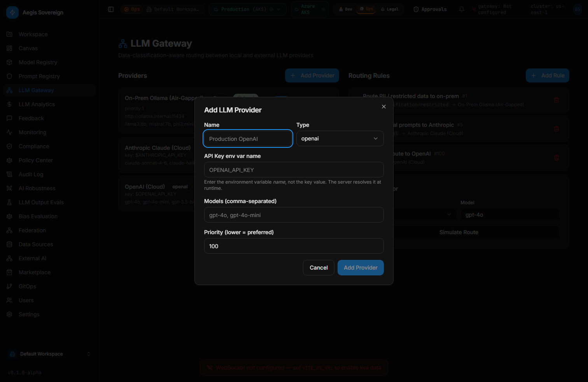This screenshot has width=588, height=382.
Task: Navigate to Users in the sidebar
Action: [x=49, y=300]
